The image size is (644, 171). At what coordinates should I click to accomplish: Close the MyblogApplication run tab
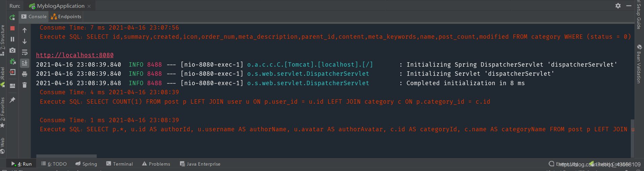tap(89, 6)
